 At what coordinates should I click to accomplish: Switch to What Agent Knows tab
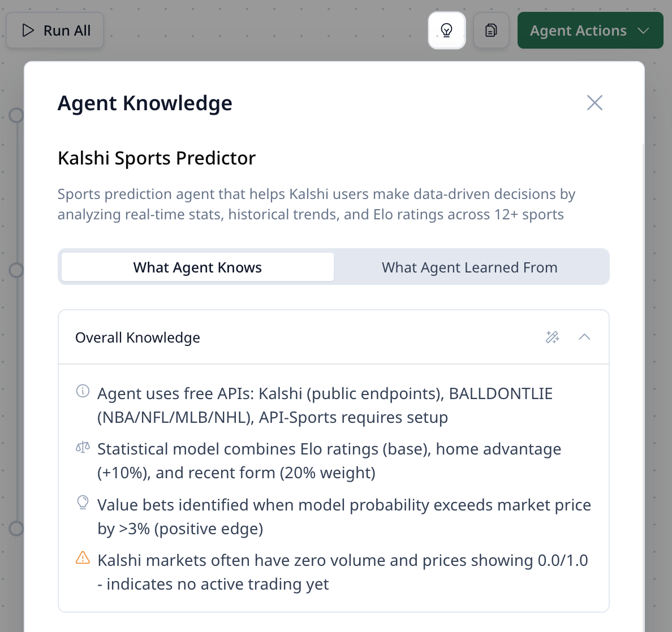click(197, 267)
